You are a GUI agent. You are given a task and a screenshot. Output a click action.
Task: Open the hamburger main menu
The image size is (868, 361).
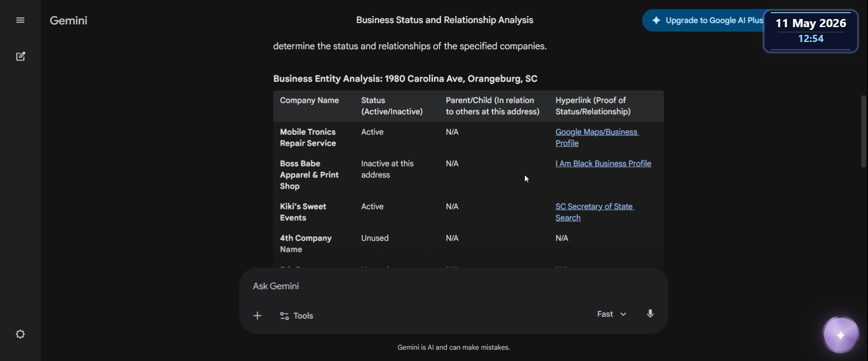20,20
